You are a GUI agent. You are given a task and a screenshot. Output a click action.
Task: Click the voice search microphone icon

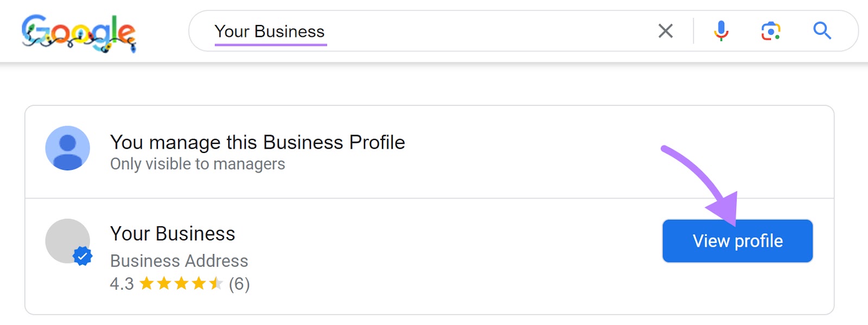[x=721, y=31]
